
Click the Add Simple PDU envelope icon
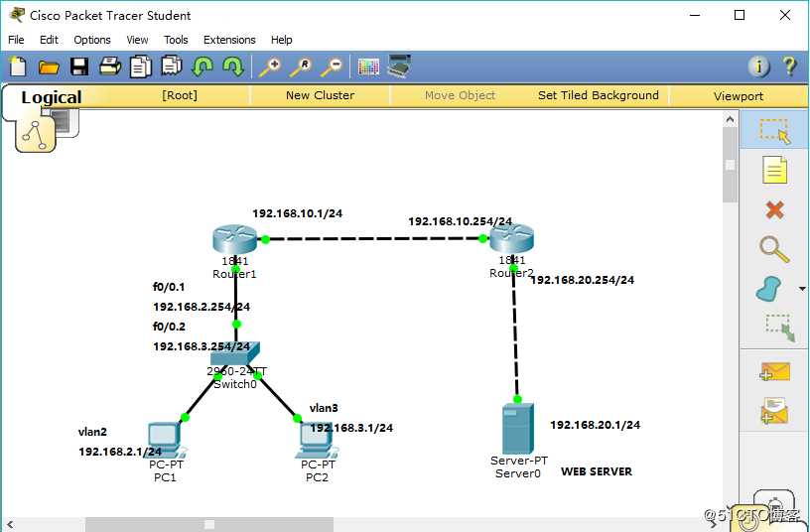pos(774,371)
